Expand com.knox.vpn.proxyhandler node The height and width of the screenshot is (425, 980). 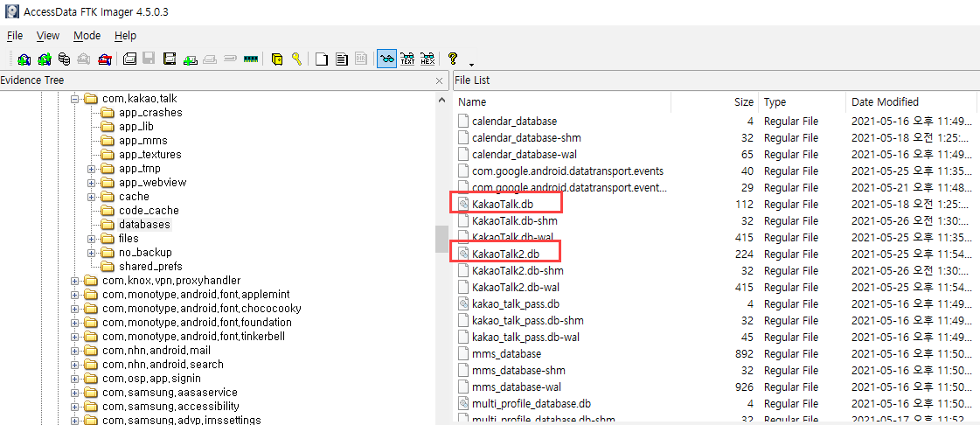tap(75, 281)
